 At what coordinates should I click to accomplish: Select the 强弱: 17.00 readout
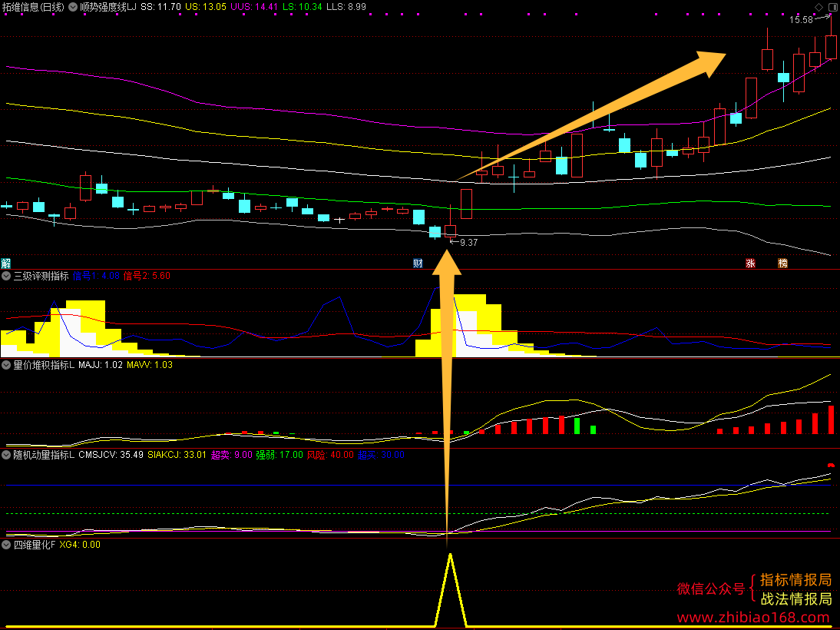coord(279,455)
